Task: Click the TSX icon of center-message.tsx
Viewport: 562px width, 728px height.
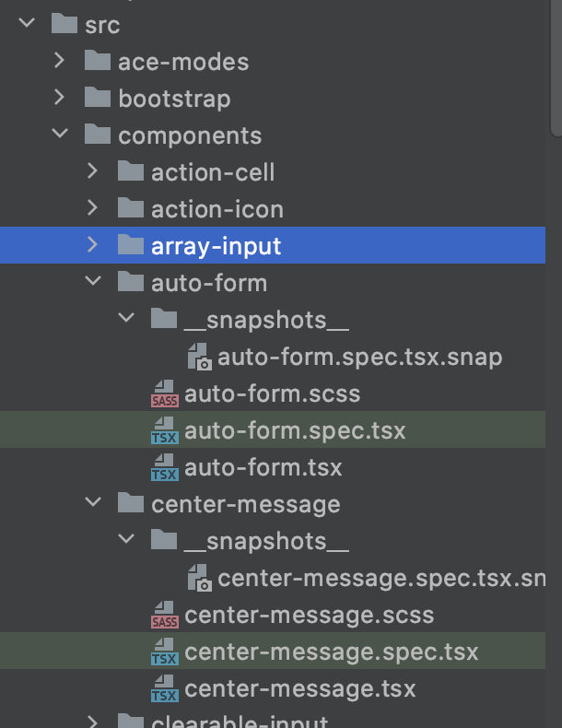Action: (165, 688)
